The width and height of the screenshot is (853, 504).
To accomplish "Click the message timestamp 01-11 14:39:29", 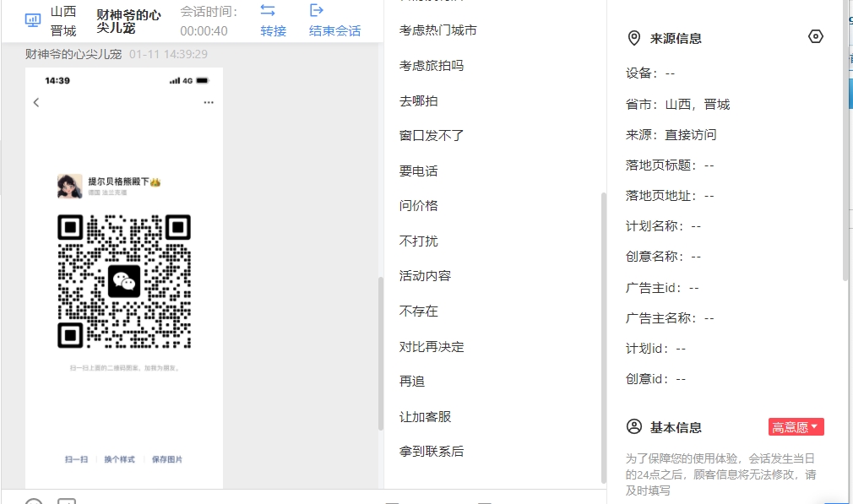I will coord(168,54).
